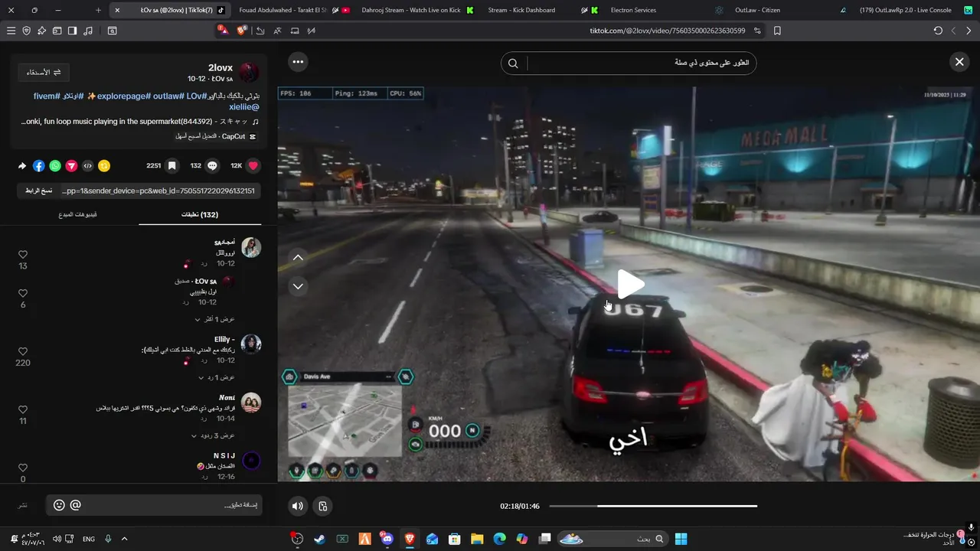Viewport: 980px width, 551px height.
Task: Close the video viewer with the X button
Action: click(959, 62)
